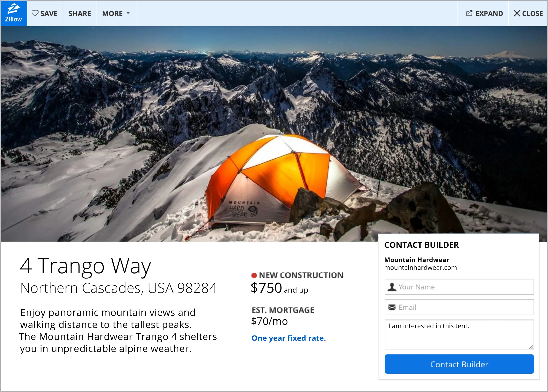548x392 pixels.
Task: Share this listing
Action: pyautogui.click(x=80, y=14)
